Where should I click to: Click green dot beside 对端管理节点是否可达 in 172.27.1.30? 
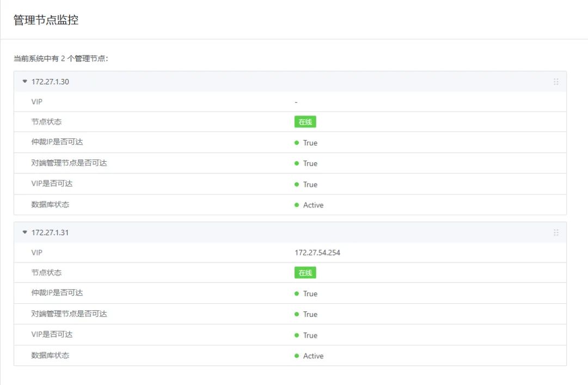point(297,163)
